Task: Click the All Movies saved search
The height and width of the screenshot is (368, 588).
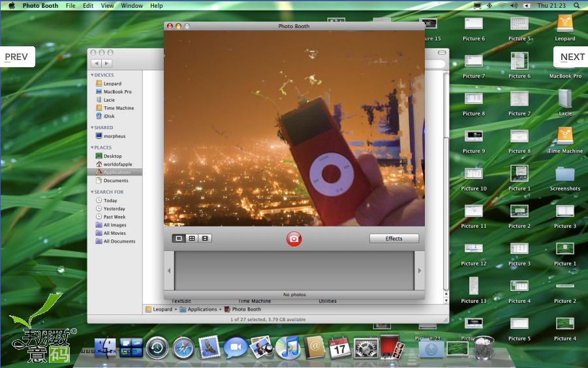Action: point(115,233)
